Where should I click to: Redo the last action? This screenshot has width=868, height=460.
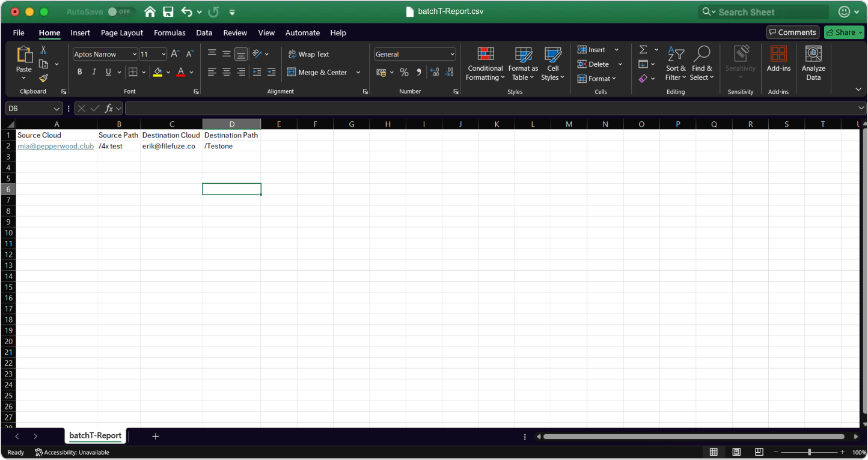point(213,11)
